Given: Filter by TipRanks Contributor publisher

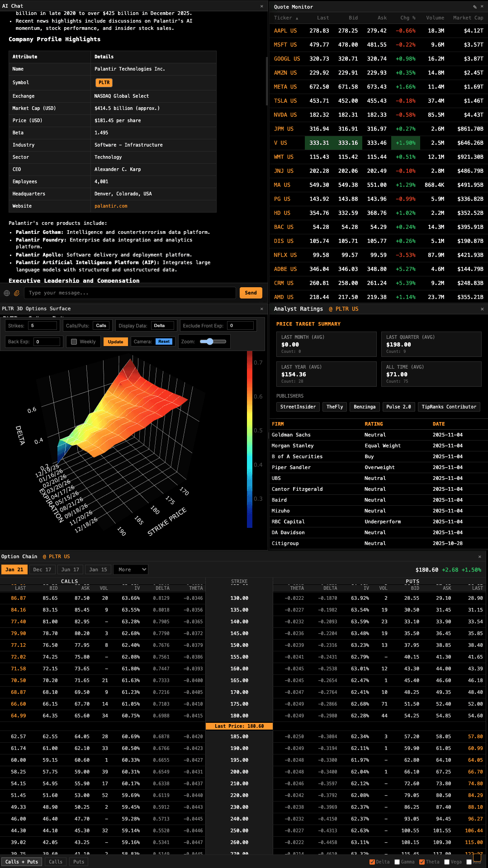Looking at the screenshot, I should (449, 407).
